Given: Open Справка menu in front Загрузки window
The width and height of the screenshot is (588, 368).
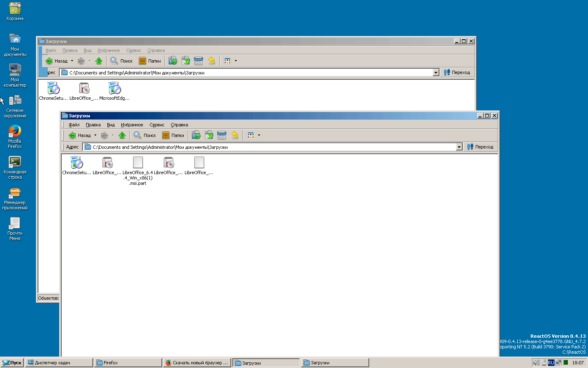Looking at the screenshot, I should [x=179, y=125].
